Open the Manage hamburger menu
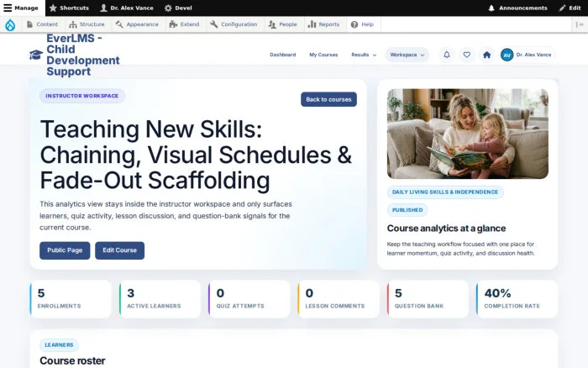 pos(21,8)
